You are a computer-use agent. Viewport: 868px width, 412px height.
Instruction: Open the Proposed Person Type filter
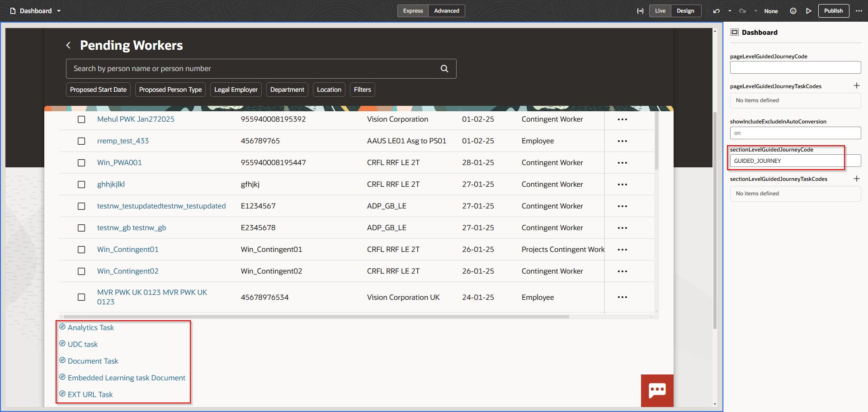tap(170, 90)
